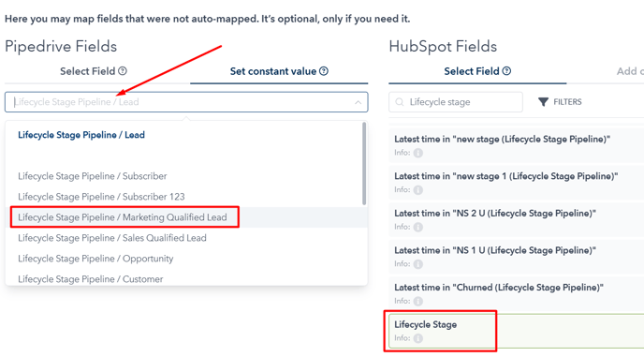The height and width of the screenshot is (357, 644).
Task: Click help icon next to Set constant value
Action: (x=324, y=71)
